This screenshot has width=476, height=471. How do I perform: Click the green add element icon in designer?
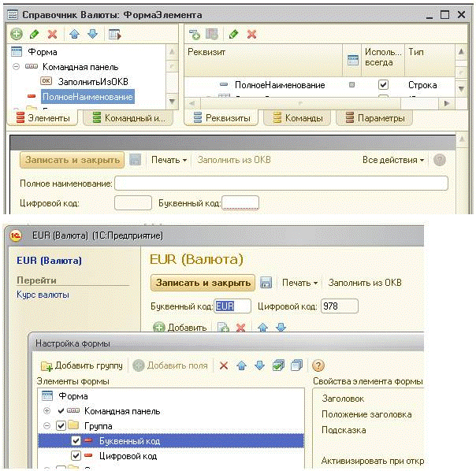click(17, 34)
